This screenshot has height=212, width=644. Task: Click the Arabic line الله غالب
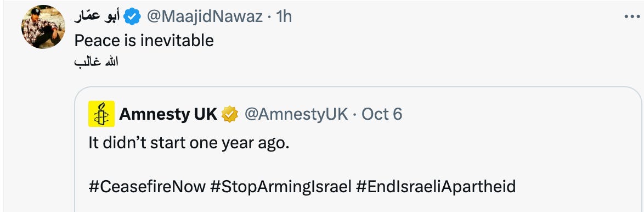96,62
